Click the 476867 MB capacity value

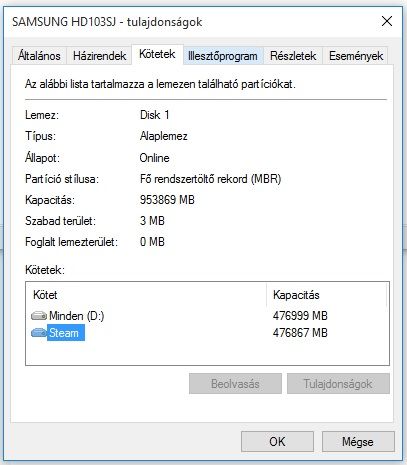point(300,333)
